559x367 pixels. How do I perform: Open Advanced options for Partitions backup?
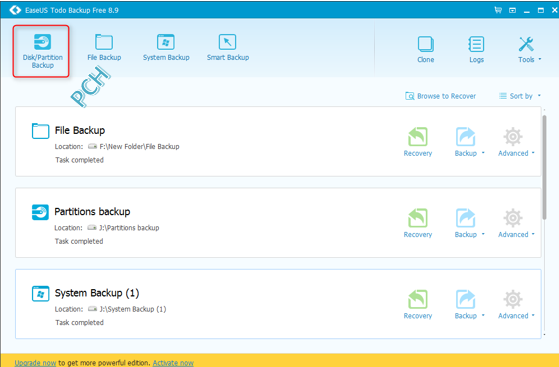click(513, 223)
